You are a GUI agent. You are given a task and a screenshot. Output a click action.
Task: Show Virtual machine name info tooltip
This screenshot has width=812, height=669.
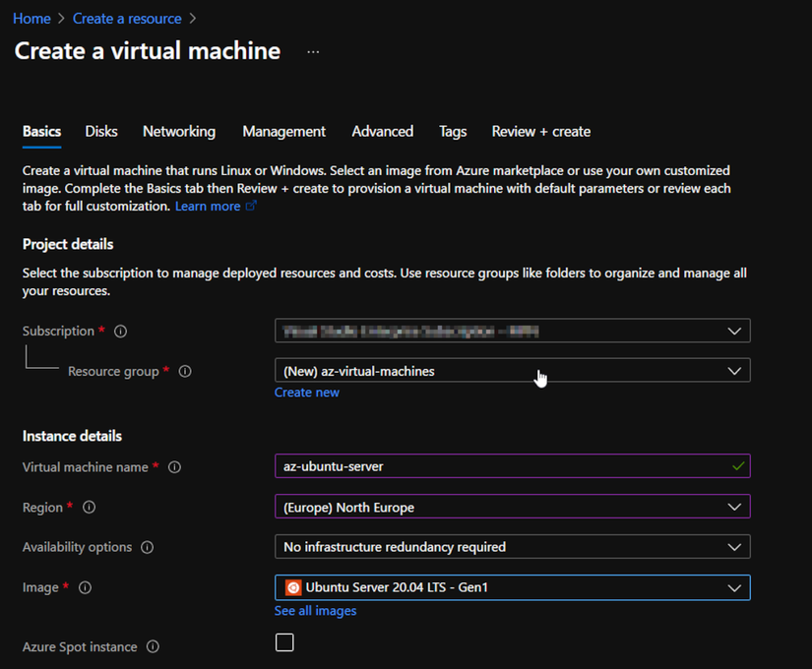(174, 467)
